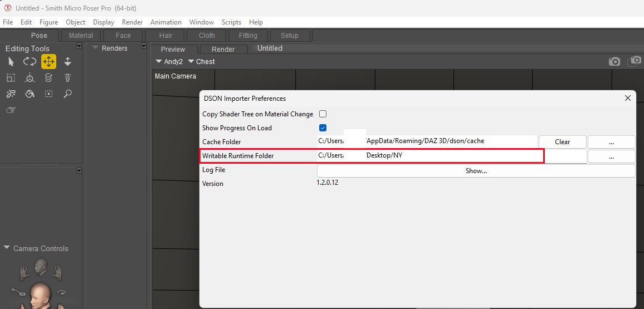Click the Cache Folder path field

(x=427, y=141)
